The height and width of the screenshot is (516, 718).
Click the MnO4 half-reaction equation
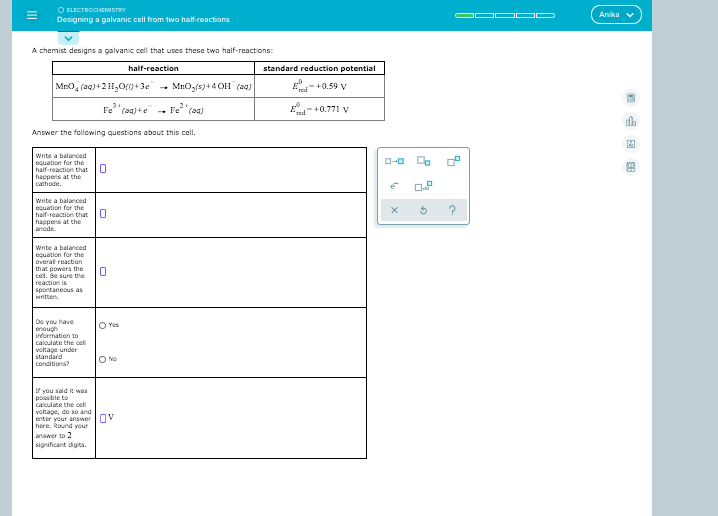point(153,86)
